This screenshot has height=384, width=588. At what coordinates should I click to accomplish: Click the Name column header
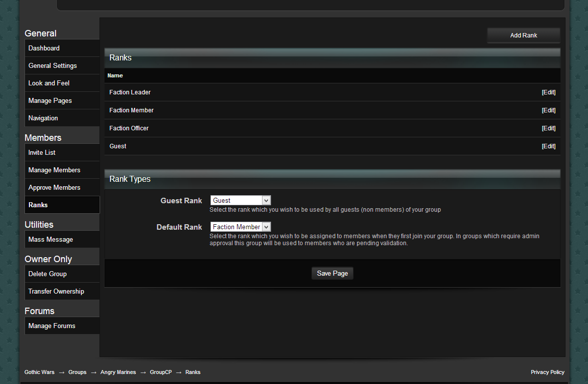[x=115, y=76]
